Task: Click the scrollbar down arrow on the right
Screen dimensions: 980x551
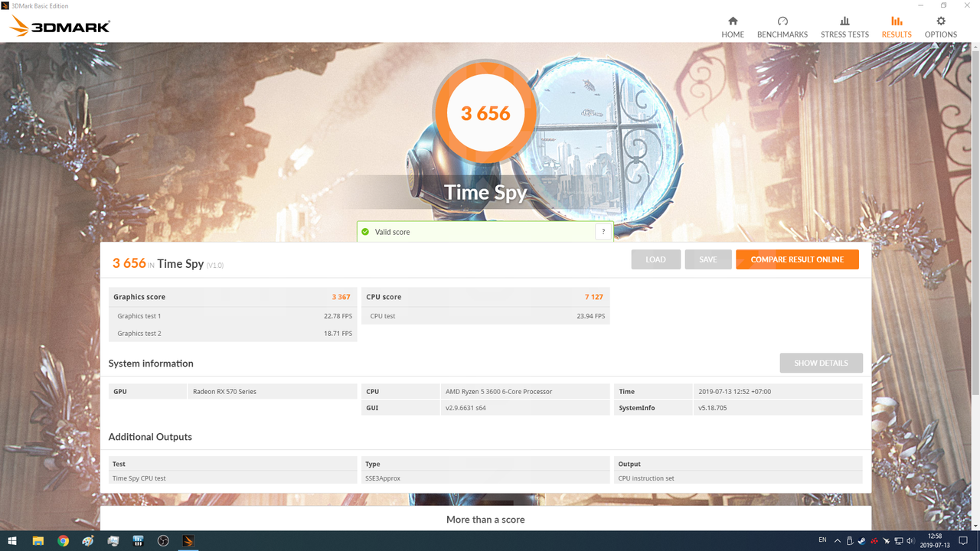Action: point(975,525)
